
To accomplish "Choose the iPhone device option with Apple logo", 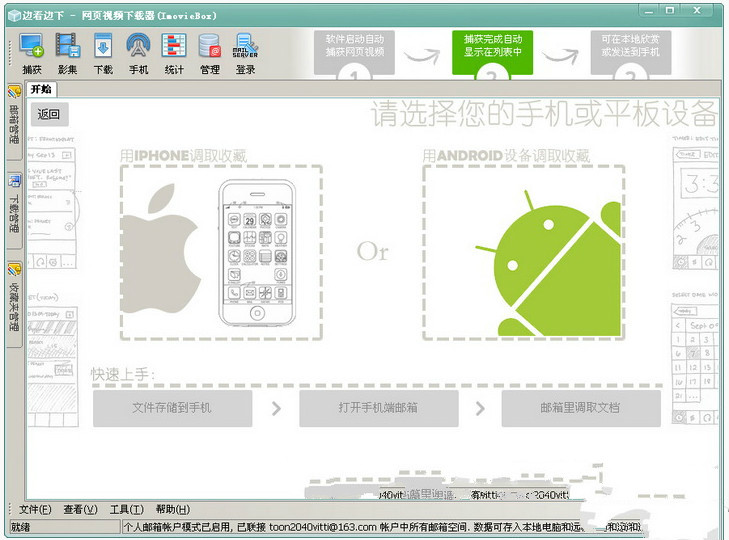I will 221,252.
